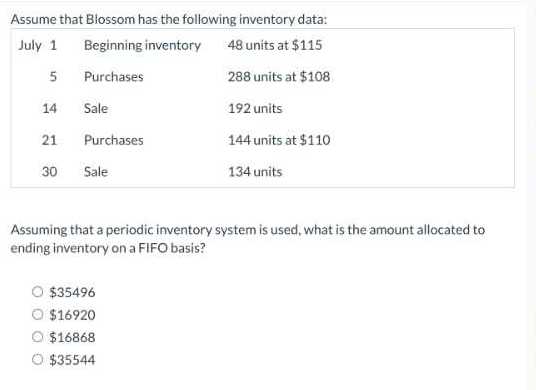Click the 'Assume that Blossom' heading text

pos(169,19)
